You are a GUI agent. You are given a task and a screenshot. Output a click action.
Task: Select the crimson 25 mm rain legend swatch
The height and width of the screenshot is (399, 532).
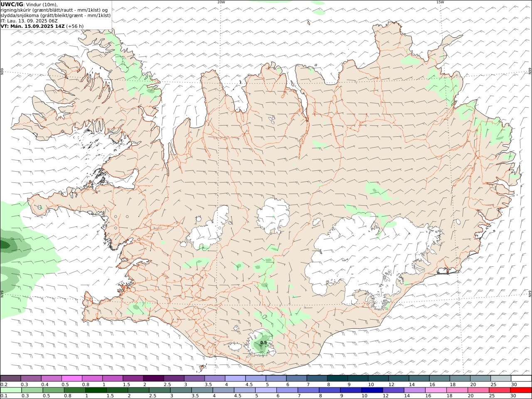tap(500, 390)
